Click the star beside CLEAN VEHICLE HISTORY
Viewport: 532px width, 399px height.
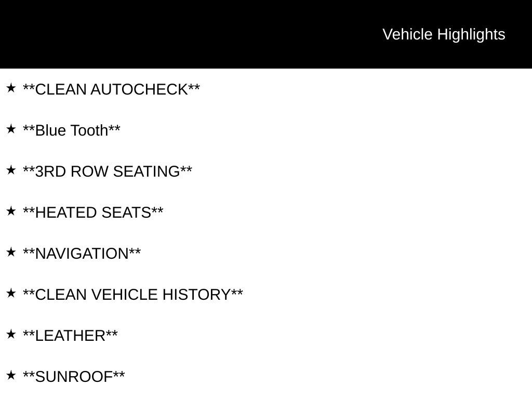pos(11,294)
